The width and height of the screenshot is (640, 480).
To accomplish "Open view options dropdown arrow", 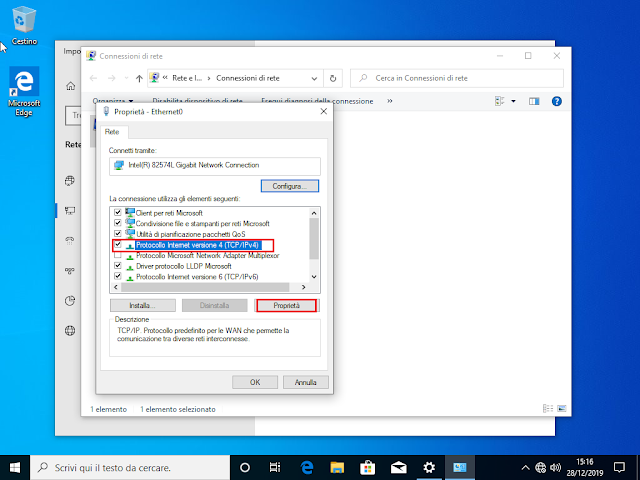I will 513,101.
